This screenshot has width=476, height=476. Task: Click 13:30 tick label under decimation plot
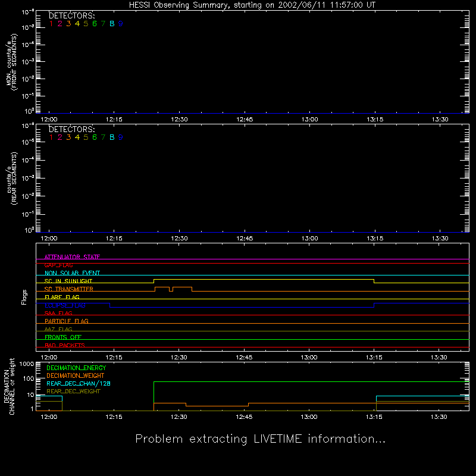click(x=439, y=417)
